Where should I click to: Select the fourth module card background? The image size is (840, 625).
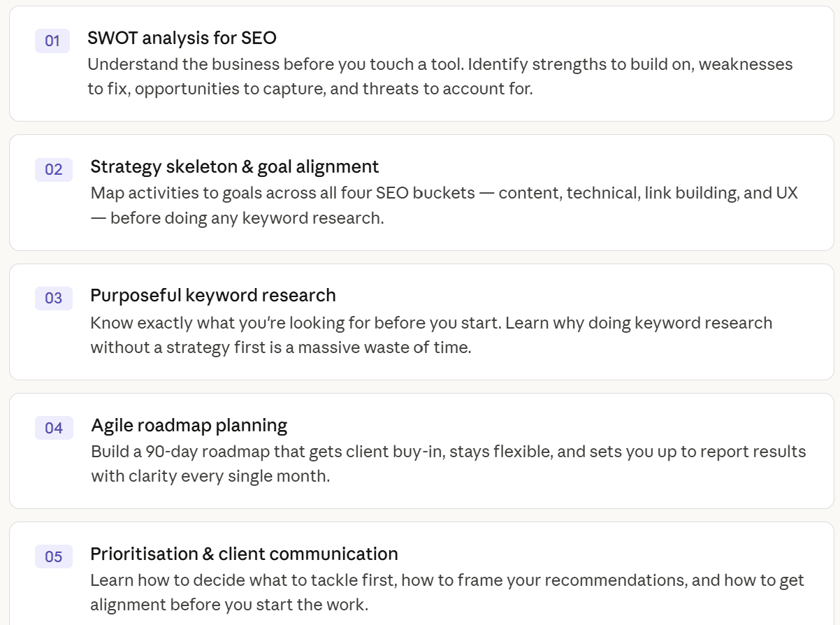tap(421, 451)
